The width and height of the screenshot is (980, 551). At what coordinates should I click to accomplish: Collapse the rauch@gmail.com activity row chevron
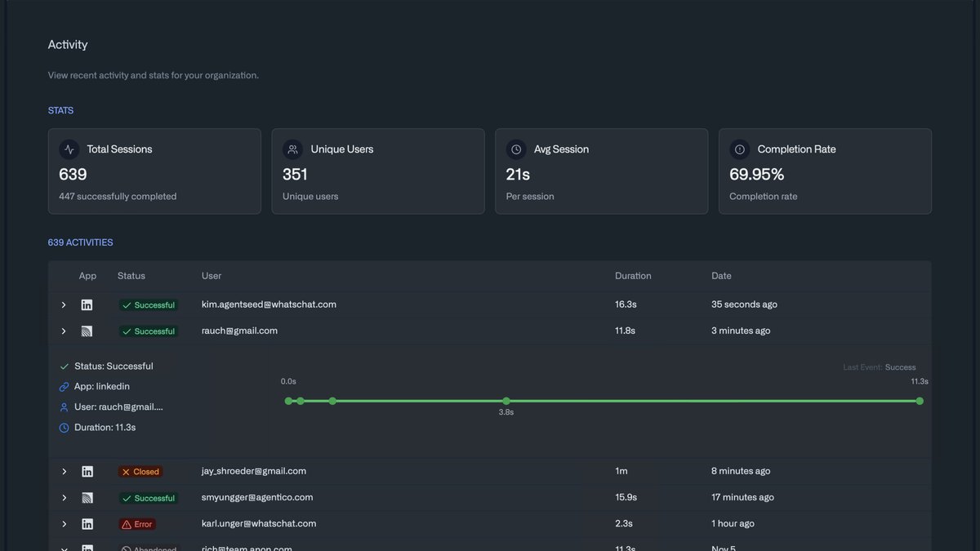64,331
